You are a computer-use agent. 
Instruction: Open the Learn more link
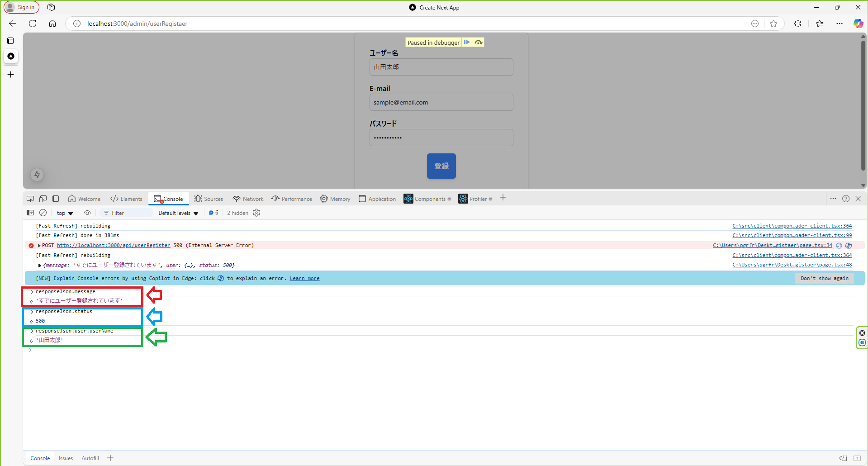[x=304, y=278]
